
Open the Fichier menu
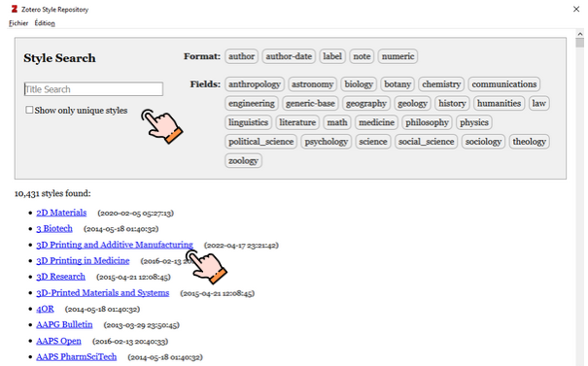click(18, 23)
